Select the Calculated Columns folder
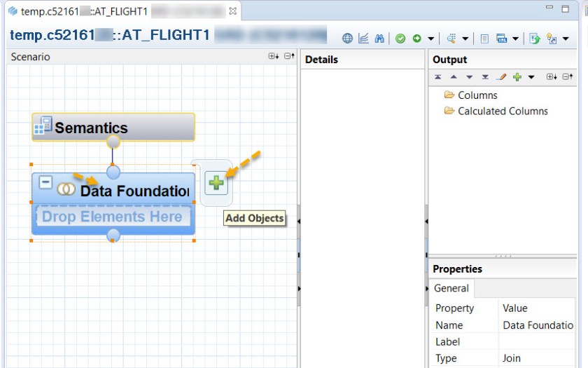588x368 pixels. [496, 111]
